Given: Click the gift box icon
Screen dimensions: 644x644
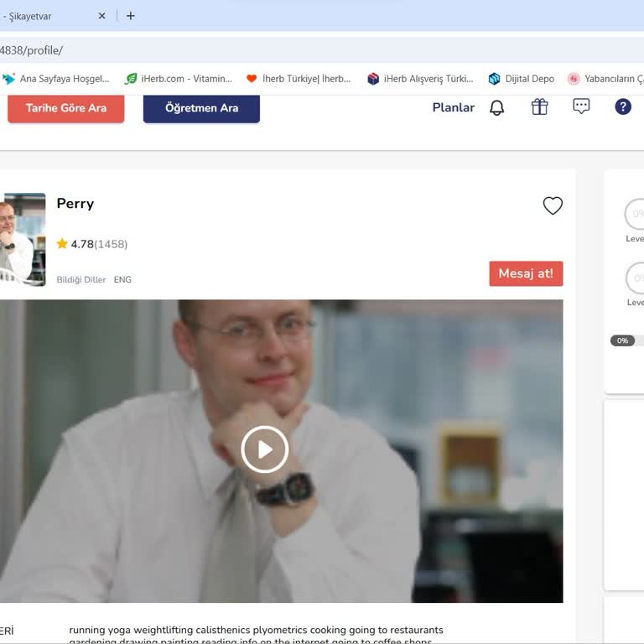Looking at the screenshot, I should pos(540,107).
